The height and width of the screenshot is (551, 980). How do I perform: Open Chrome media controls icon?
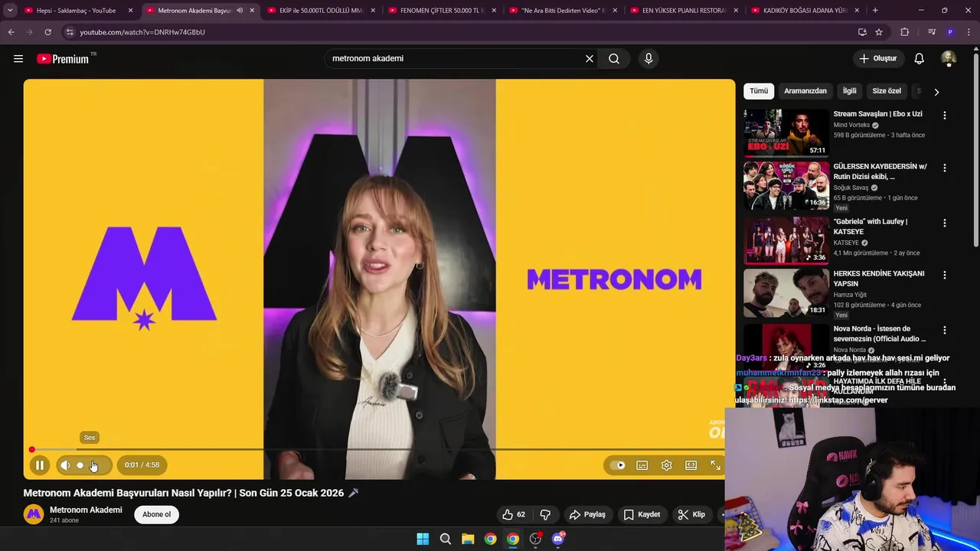(x=932, y=32)
